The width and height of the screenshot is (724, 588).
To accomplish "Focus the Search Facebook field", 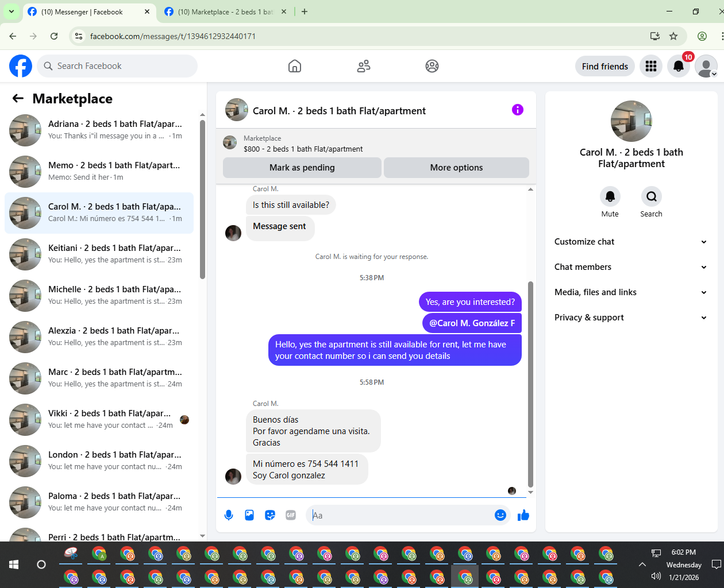I will 118,66.
